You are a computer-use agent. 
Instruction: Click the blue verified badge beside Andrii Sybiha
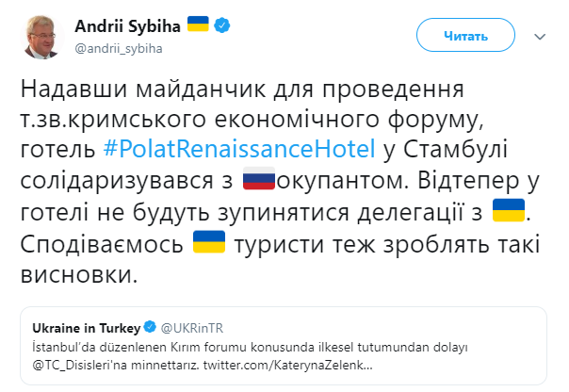pos(221,22)
